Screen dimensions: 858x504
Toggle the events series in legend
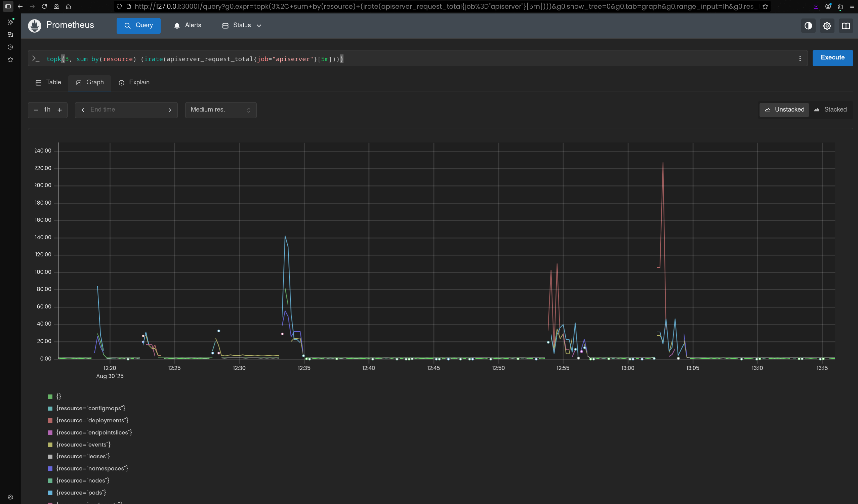[79, 445]
